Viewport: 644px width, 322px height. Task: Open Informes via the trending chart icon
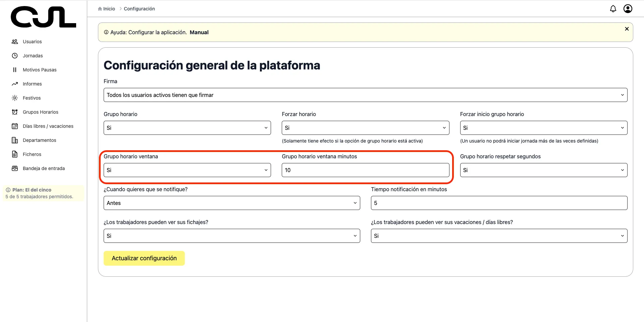tap(15, 84)
